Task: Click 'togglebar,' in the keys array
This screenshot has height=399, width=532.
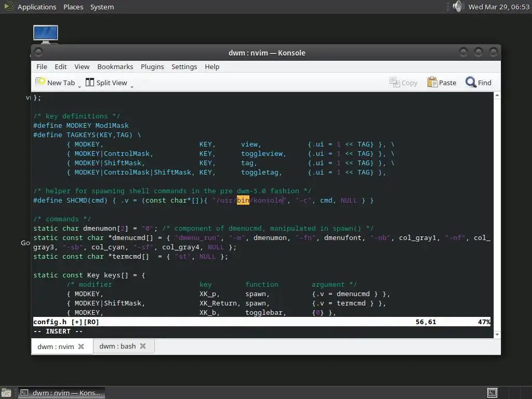Action: (x=265, y=312)
